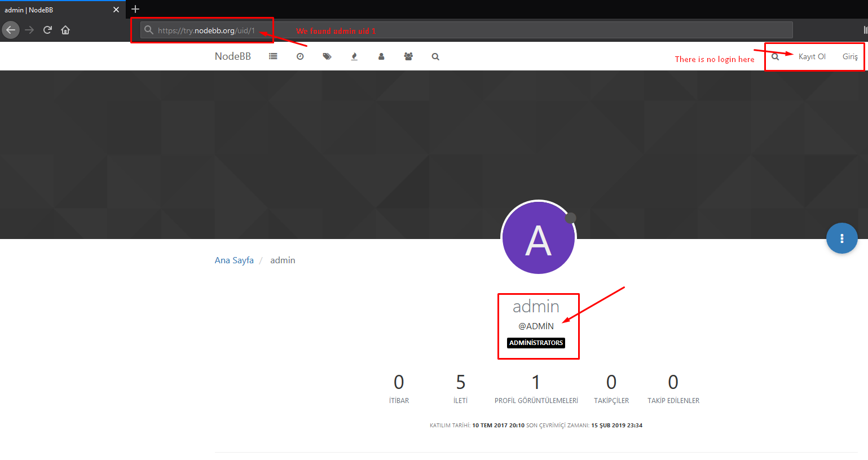Open a new tab with plus icon
868x460 pixels.
135,9
